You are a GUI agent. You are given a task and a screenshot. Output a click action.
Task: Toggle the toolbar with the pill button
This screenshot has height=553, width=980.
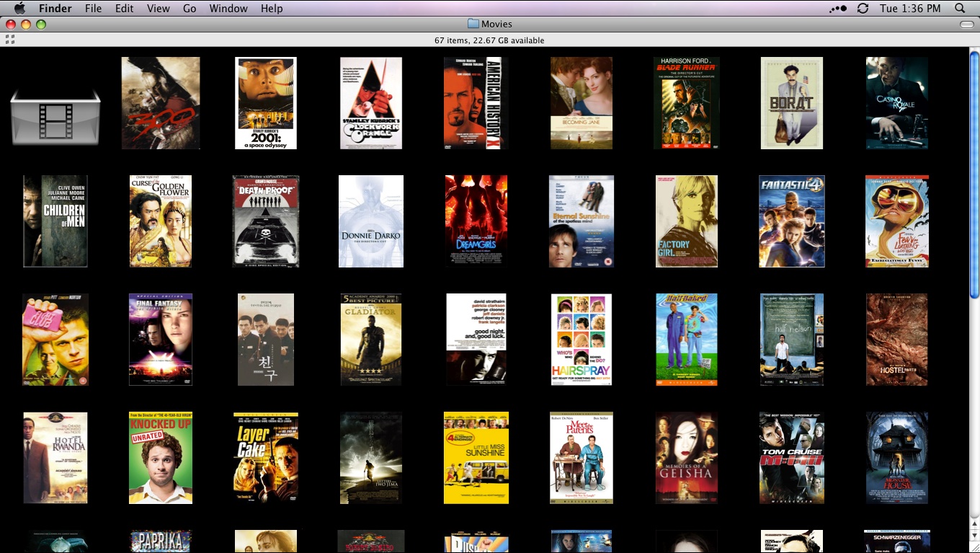click(967, 25)
